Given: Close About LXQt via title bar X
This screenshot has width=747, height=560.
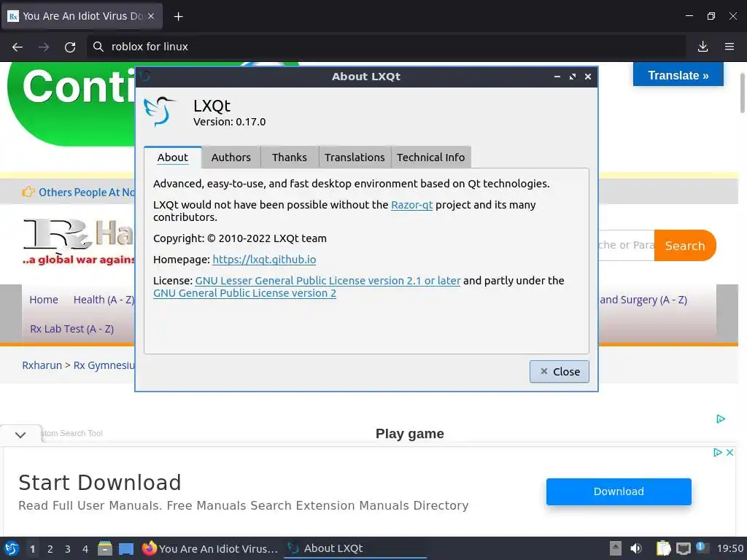Looking at the screenshot, I should [588, 77].
